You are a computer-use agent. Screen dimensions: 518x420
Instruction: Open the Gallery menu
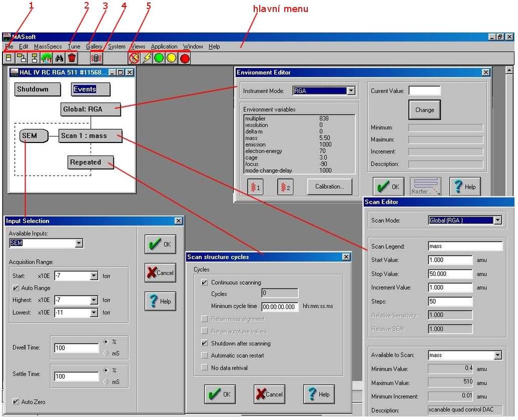tap(94, 46)
